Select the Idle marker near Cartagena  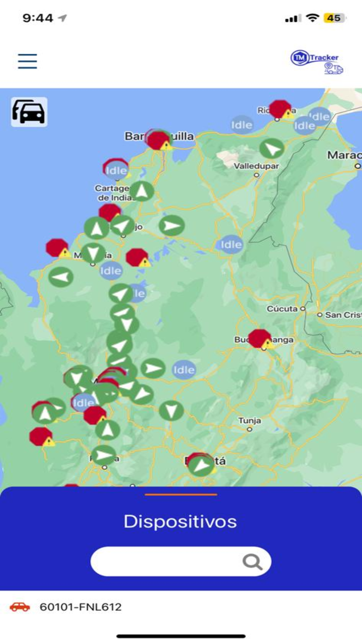click(116, 171)
